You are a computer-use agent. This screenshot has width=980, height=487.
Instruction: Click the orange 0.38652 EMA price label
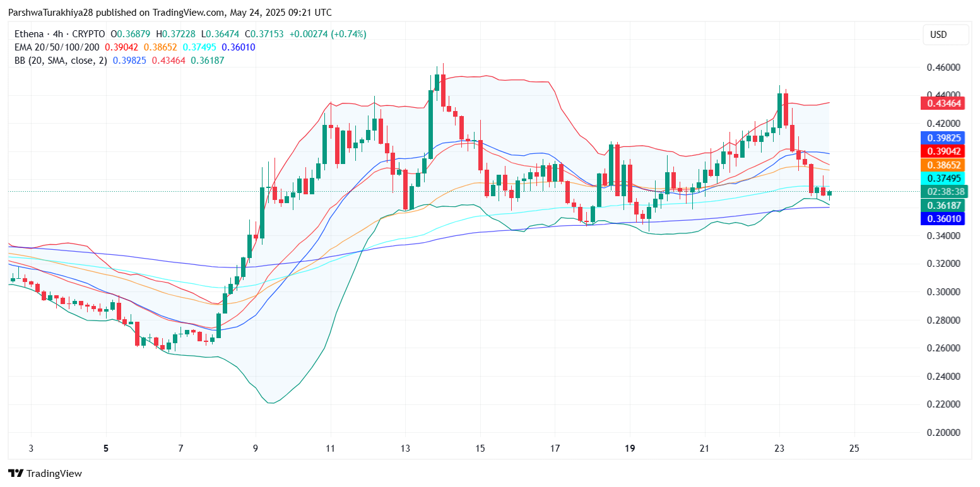pyautogui.click(x=945, y=165)
